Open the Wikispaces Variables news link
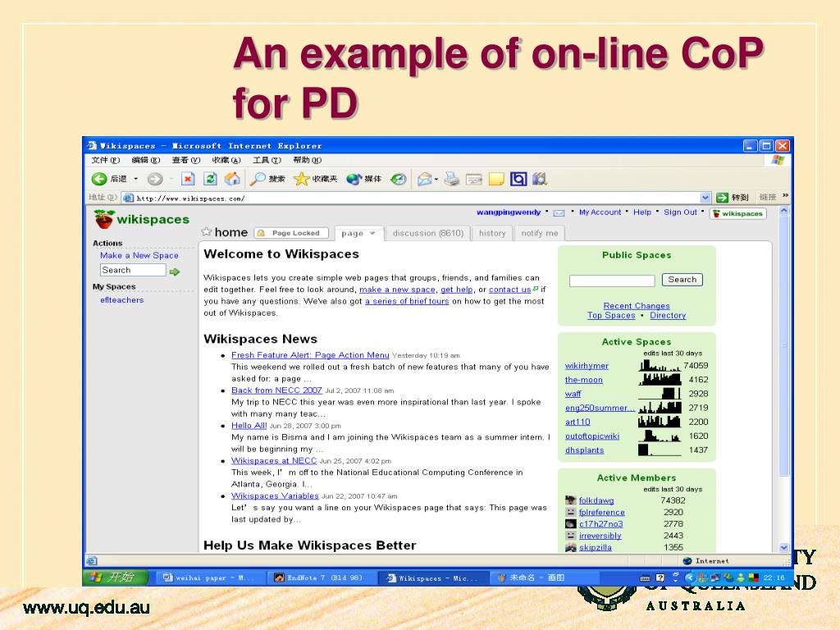The image size is (840, 630). pos(275,495)
